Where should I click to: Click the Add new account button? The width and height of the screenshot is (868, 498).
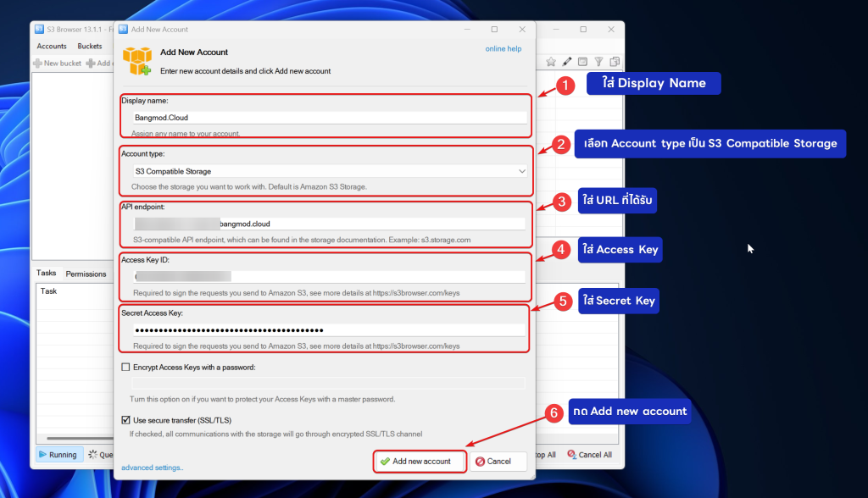(420, 461)
